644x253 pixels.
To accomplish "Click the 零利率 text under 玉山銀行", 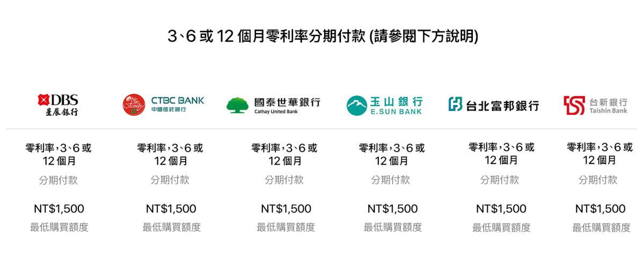I will (392, 154).
